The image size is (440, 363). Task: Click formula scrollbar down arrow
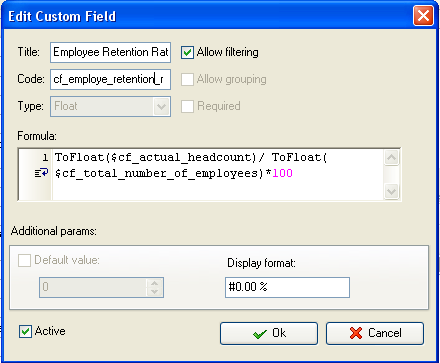point(391,192)
